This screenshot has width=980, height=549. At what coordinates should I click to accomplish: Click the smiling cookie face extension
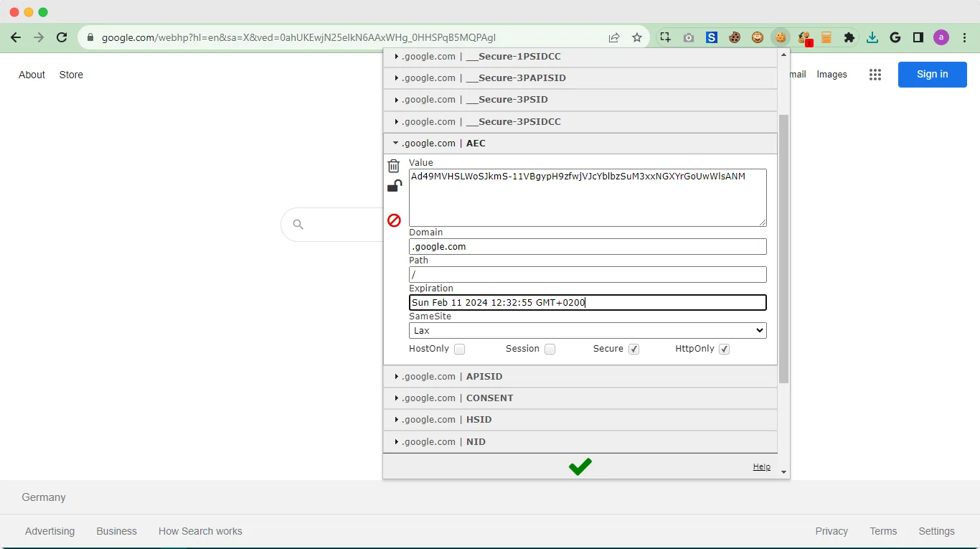click(x=758, y=37)
